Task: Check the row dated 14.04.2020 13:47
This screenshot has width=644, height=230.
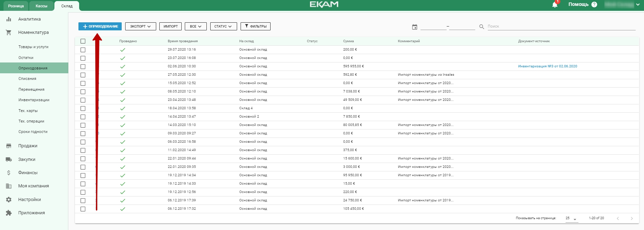Action: click(83, 117)
